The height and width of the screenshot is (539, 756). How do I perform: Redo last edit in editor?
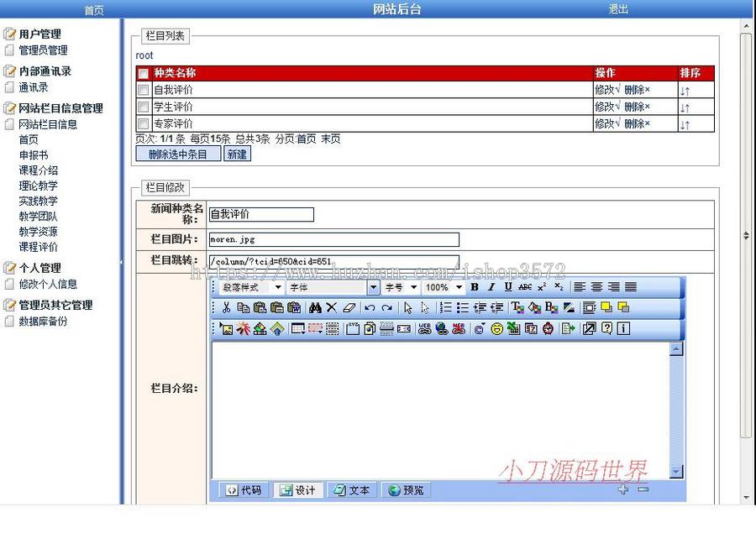tap(386, 308)
